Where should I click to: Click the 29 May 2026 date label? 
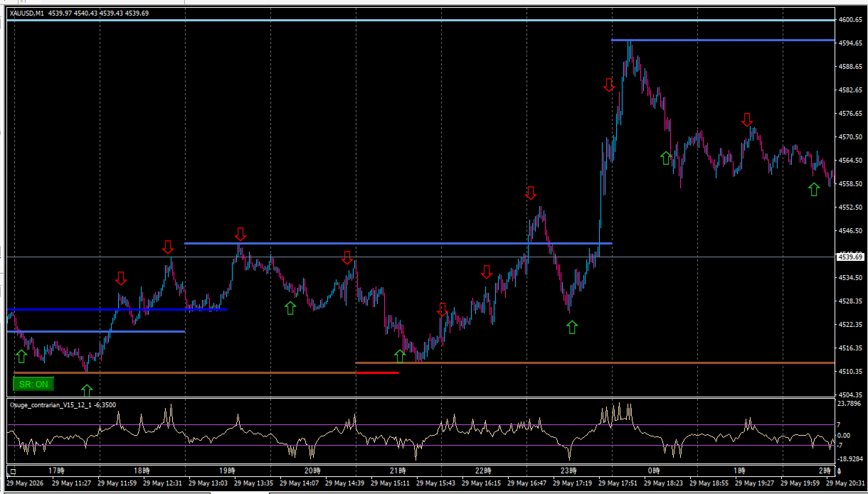point(25,483)
